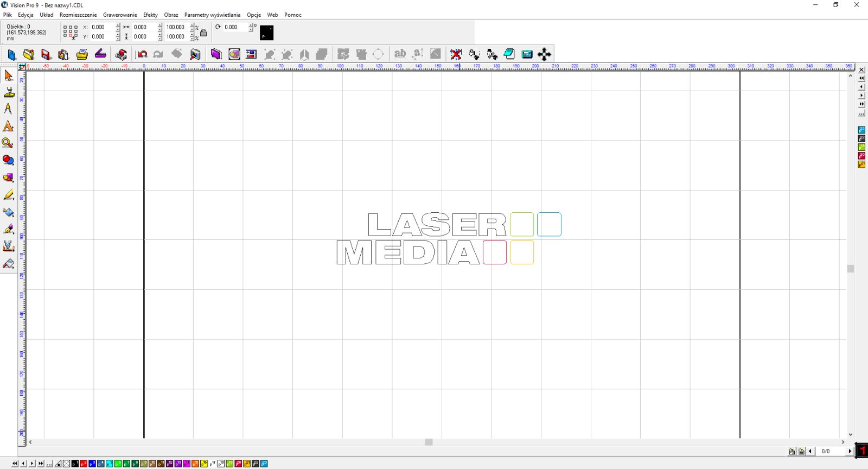Viewport: 868px width, 469px height.
Task: Select the Pencil drawing tool
Action: [8, 195]
